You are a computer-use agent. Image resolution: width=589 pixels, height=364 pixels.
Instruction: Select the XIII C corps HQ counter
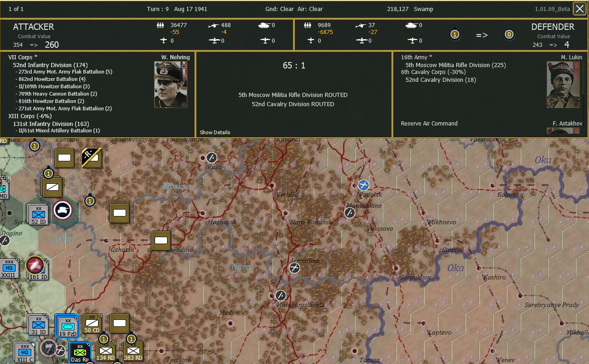click(24, 353)
